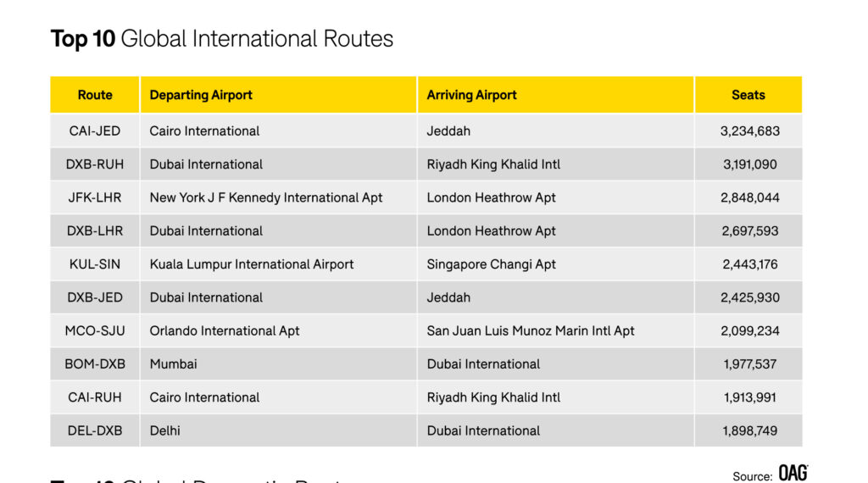This screenshot has height=483, width=868.
Task: Click the "Route" column header
Action: [95, 95]
